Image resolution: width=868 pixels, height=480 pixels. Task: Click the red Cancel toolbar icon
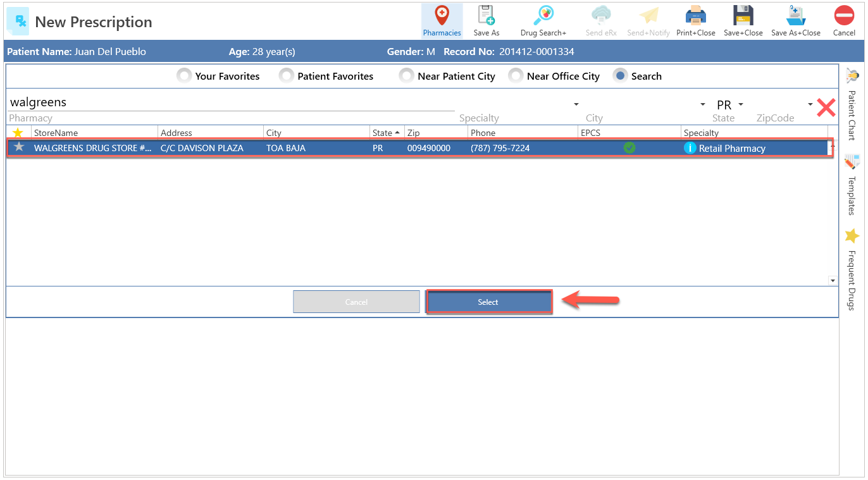coord(844,16)
